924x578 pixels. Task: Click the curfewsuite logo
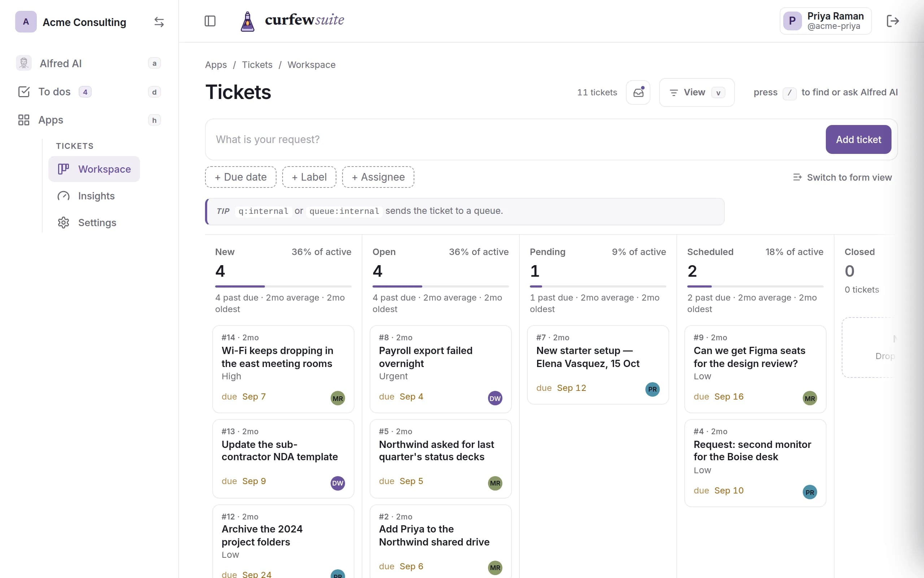292,21
